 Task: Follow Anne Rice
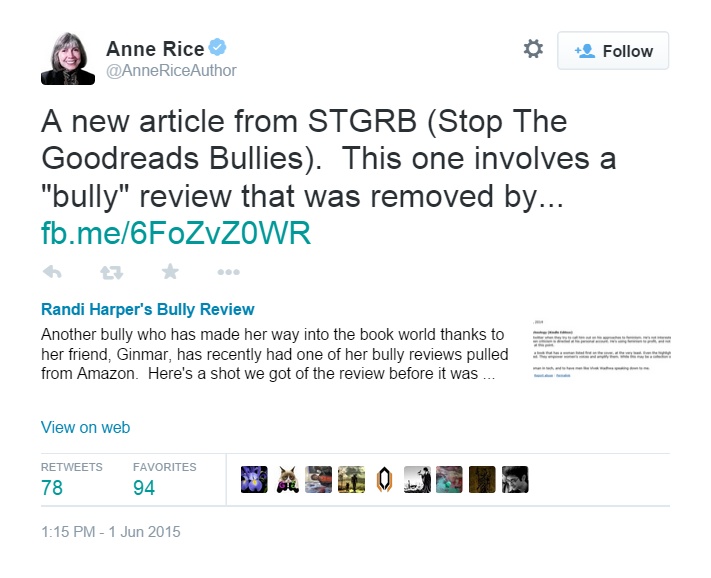pos(613,51)
